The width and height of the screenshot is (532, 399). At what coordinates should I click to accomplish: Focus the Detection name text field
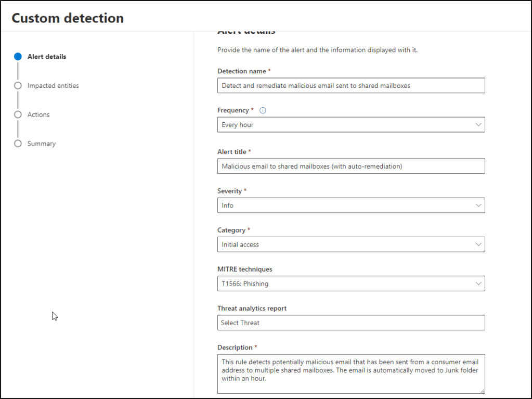tap(351, 85)
